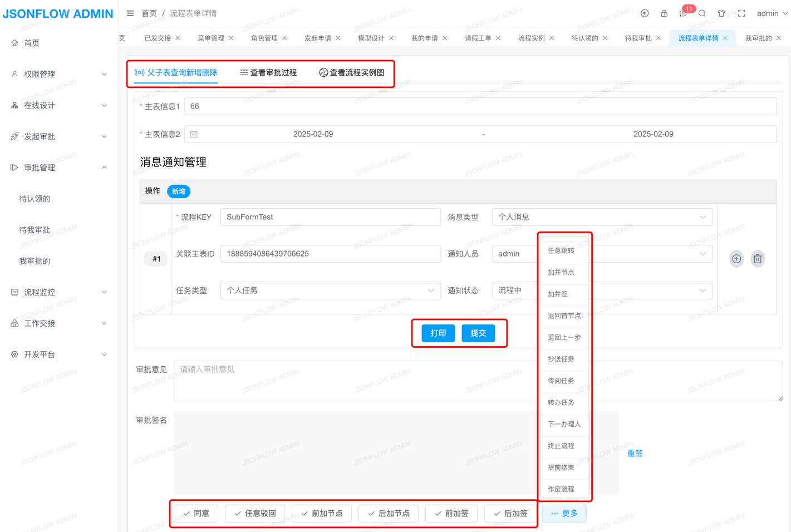
Task: Delete row #1 with trash icon
Action: [758, 259]
